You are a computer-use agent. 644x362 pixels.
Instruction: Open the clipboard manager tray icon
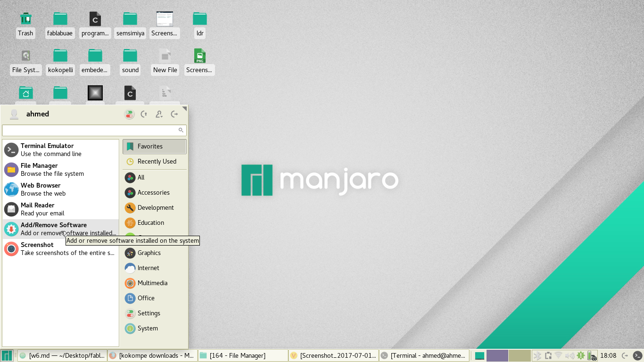click(548, 355)
